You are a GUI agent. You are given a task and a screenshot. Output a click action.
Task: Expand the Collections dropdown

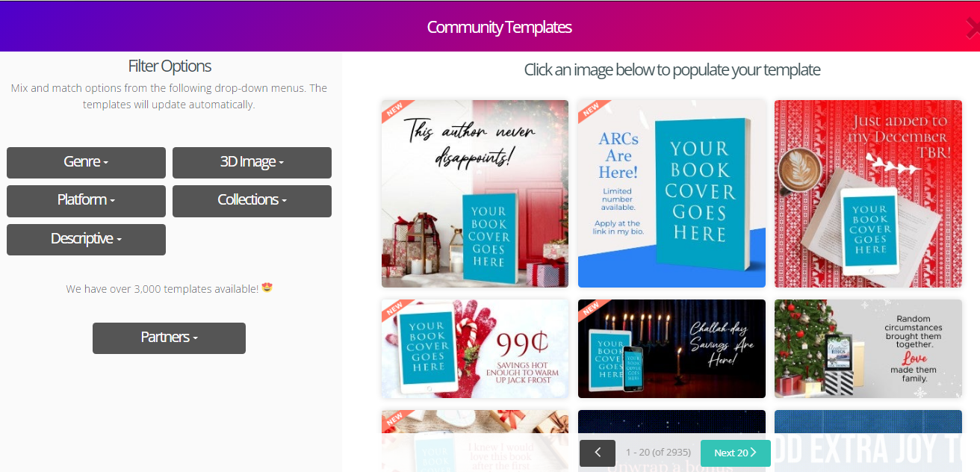point(252,200)
